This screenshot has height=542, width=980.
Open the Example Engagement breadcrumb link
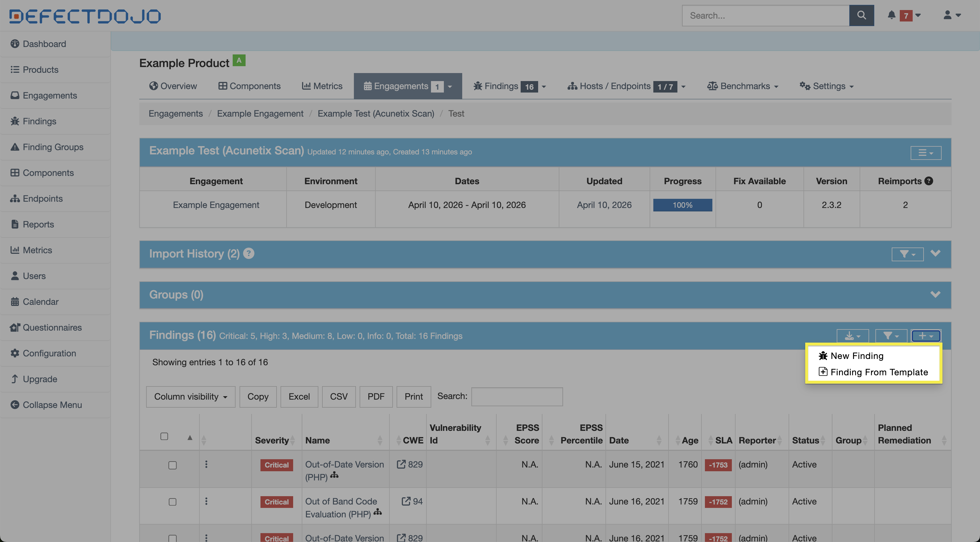pos(260,114)
